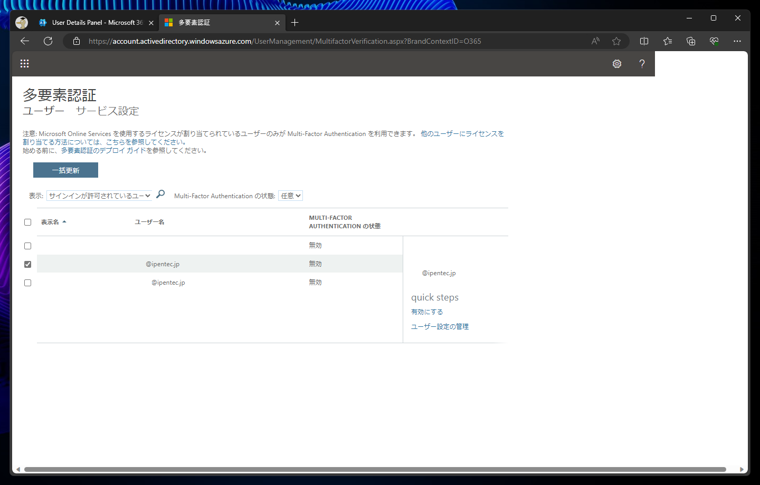Switch to User Details Panel tab

pos(96,22)
